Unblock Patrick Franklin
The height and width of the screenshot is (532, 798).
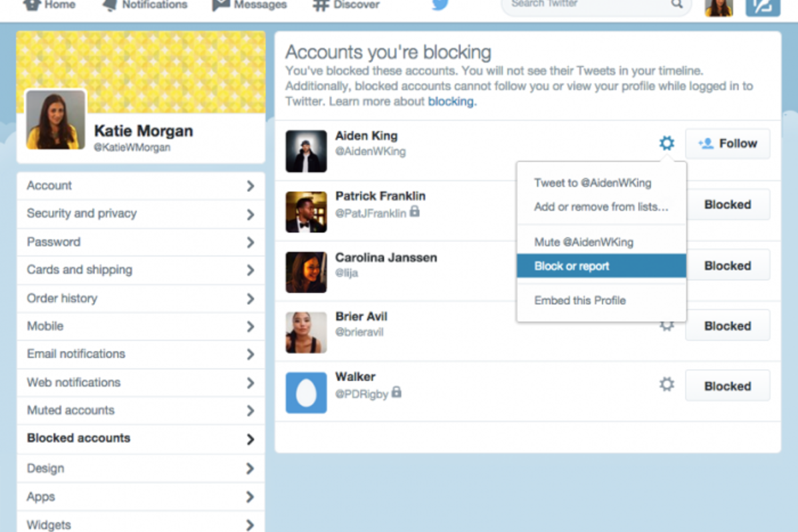727,204
